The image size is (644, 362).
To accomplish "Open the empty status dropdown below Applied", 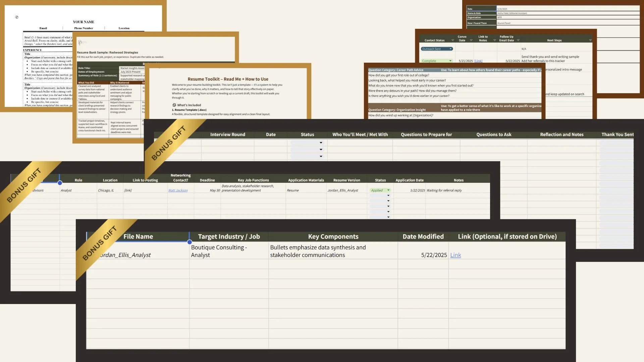I will (388, 196).
